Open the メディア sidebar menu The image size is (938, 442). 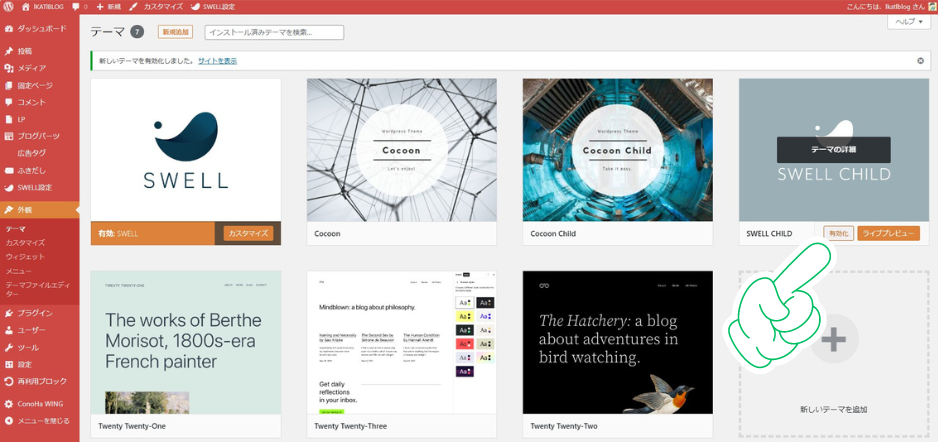click(39, 68)
